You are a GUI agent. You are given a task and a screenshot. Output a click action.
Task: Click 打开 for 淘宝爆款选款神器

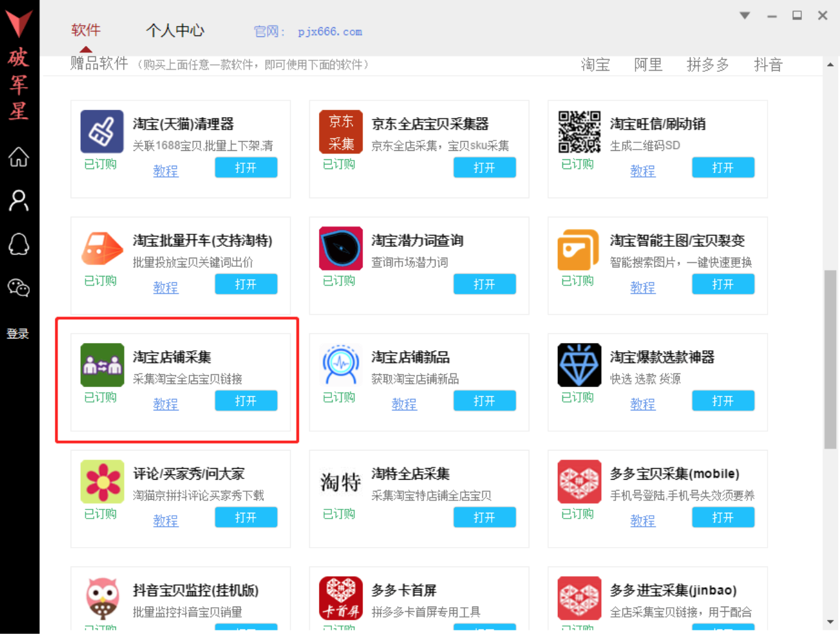coord(723,401)
